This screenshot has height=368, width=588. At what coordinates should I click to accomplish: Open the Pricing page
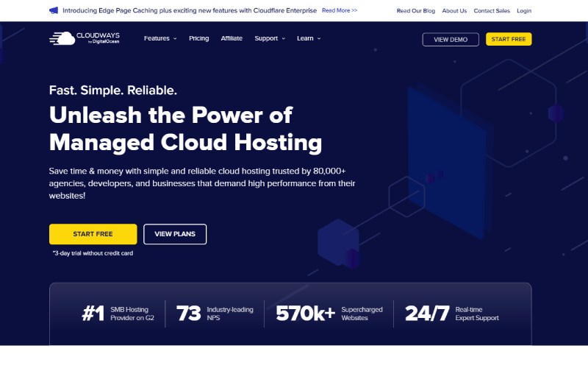tap(198, 38)
